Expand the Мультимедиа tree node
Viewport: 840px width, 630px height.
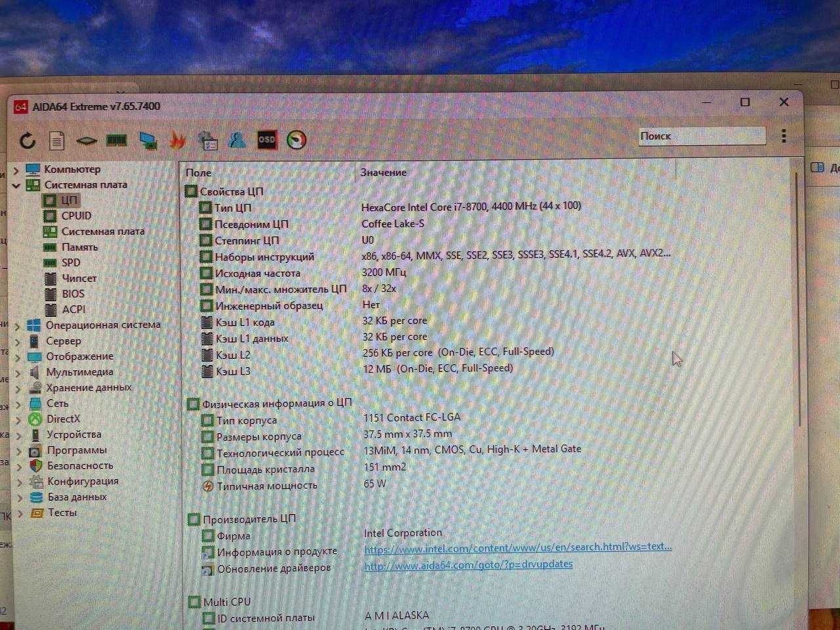18,372
